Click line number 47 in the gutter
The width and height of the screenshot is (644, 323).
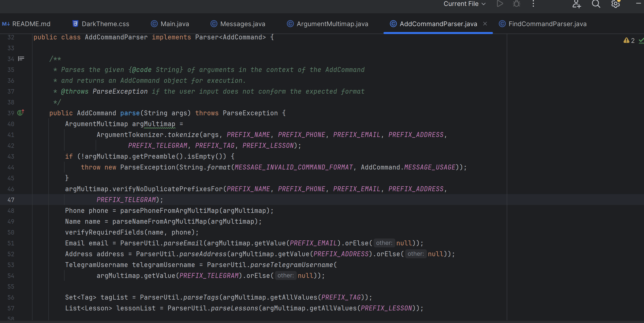(11, 200)
